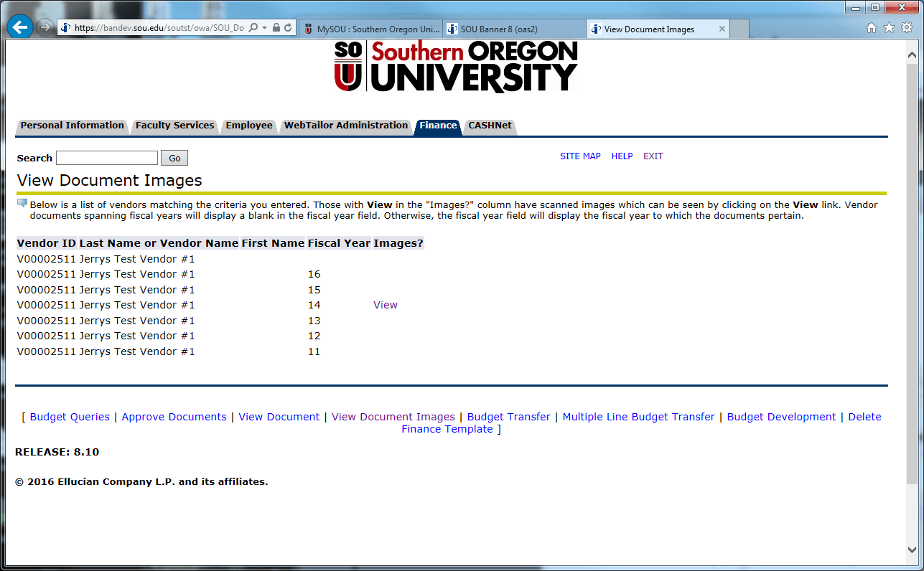Click Last Name or Vendor Name header
Screen dimensions: 924x571
pyautogui.click(x=159, y=243)
